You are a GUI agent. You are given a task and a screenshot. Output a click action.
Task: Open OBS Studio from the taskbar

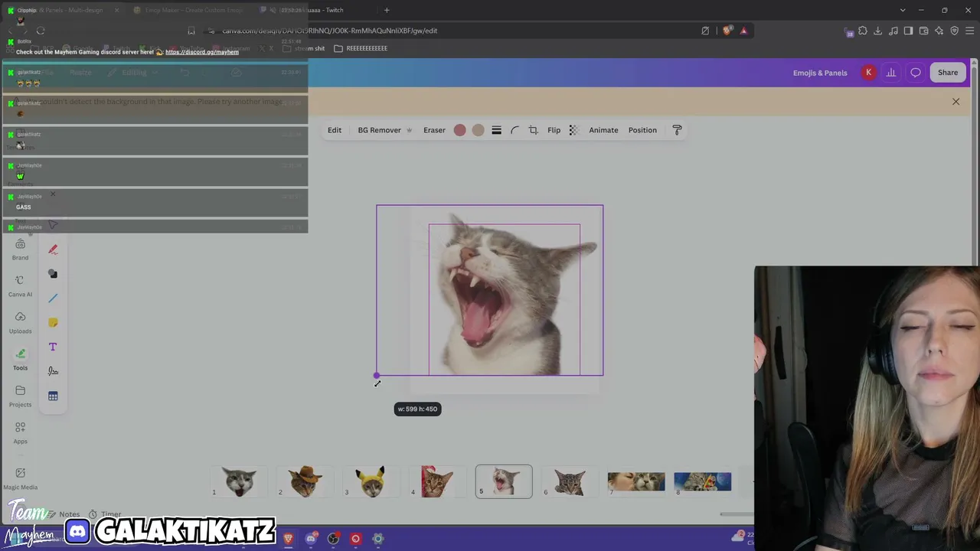[x=333, y=539]
